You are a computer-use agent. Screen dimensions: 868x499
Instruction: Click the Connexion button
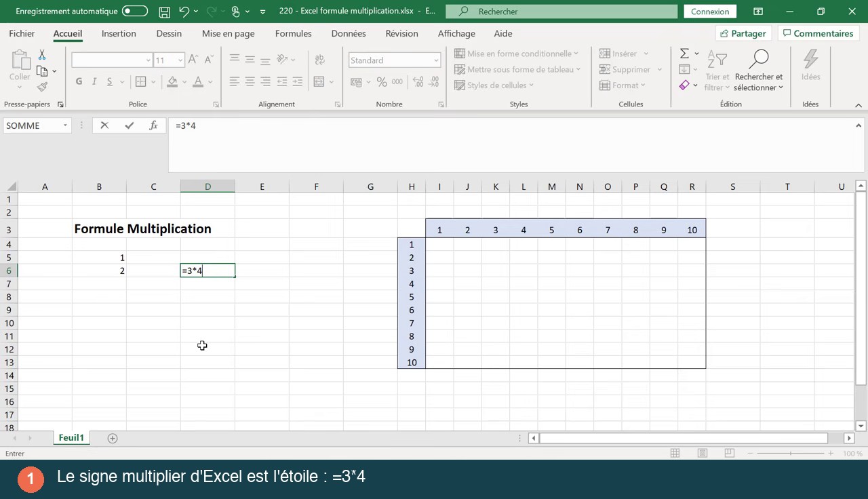pyautogui.click(x=710, y=12)
